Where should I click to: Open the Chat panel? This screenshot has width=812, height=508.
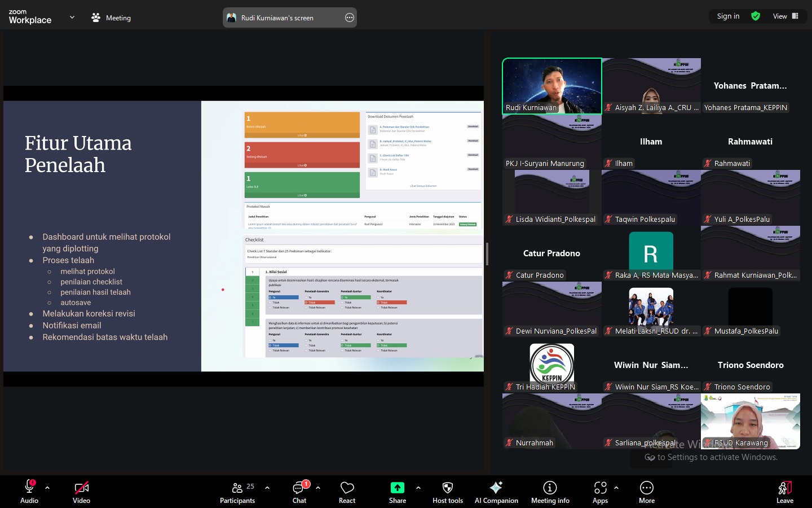(x=299, y=492)
